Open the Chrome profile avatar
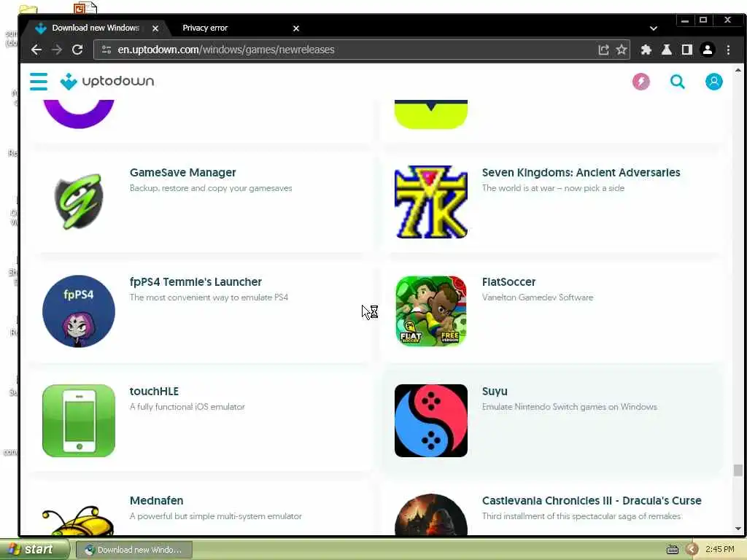 [708, 50]
